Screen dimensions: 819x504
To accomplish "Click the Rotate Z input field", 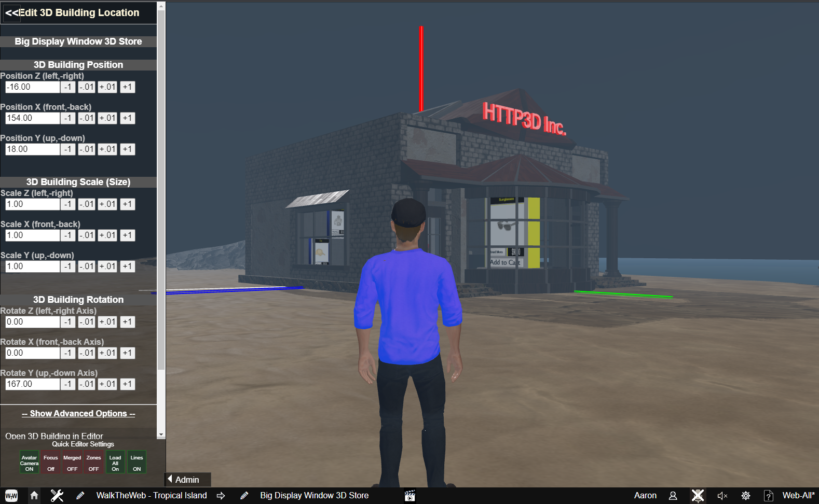I will [32, 322].
